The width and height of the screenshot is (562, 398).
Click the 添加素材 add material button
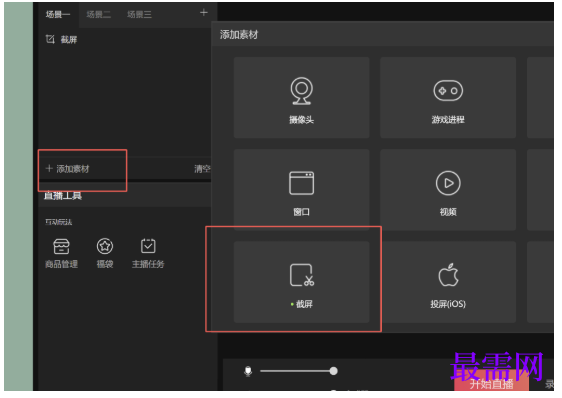(68, 169)
